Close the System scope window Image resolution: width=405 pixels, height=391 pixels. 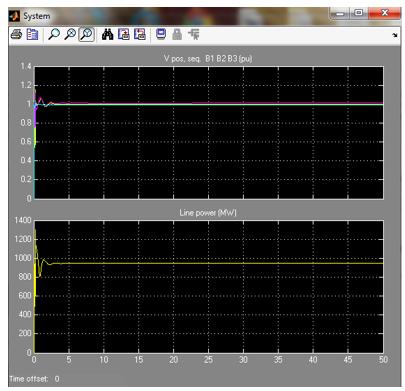pyautogui.click(x=384, y=13)
